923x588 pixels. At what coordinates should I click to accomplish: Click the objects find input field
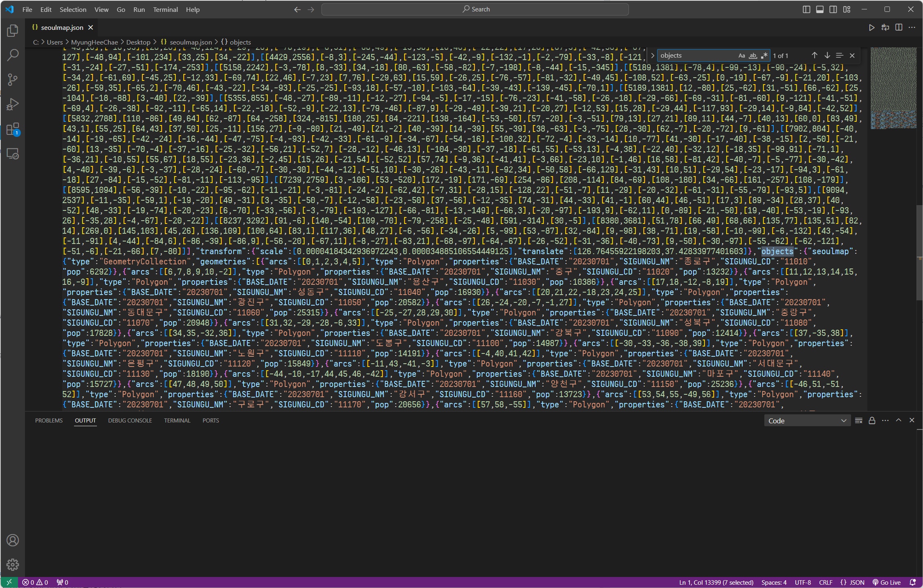click(695, 56)
